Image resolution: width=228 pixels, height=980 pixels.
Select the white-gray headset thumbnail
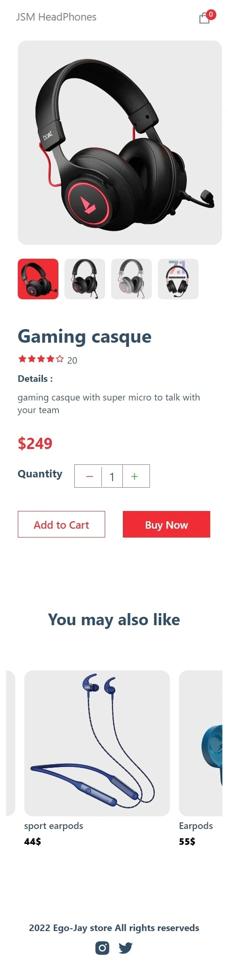point(131,279)
